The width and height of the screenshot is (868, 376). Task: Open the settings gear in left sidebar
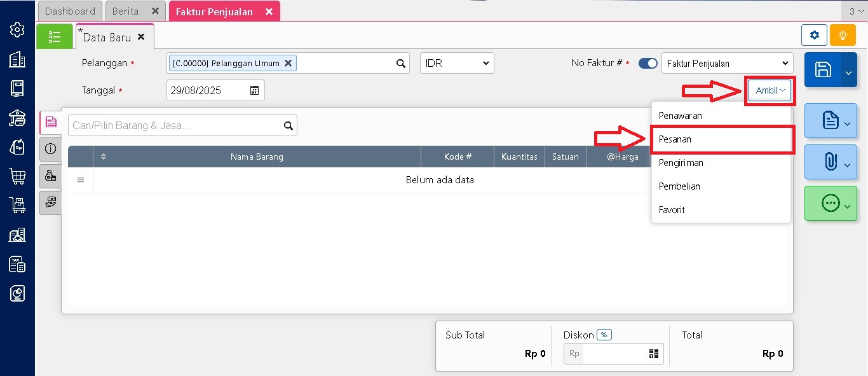click(17, 30)
